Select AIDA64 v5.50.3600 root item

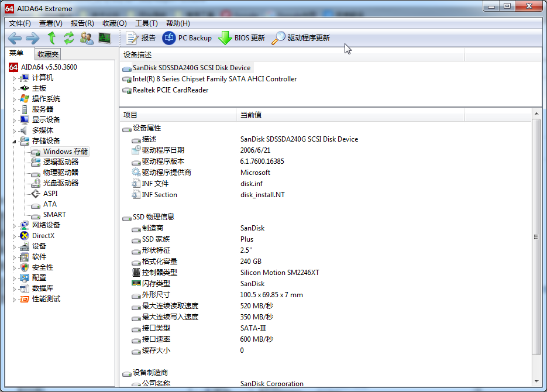click(x=49, y=67)
